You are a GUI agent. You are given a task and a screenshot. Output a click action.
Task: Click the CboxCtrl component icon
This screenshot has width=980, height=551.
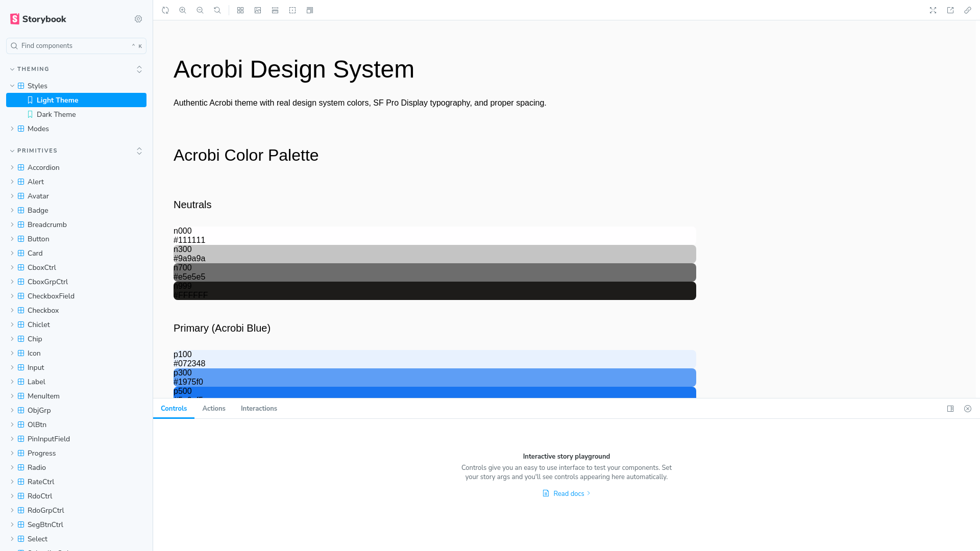pos(21,267)
